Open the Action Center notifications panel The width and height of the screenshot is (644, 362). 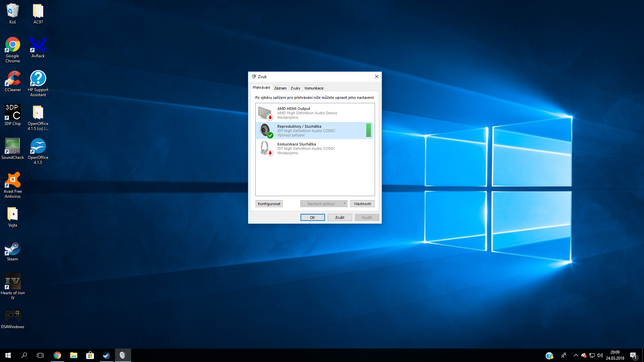click(633, 355)
